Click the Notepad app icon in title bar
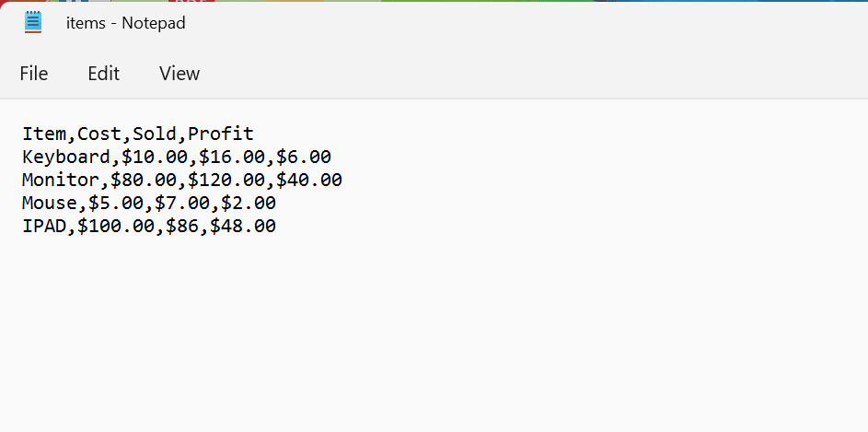 coord(34,23)
